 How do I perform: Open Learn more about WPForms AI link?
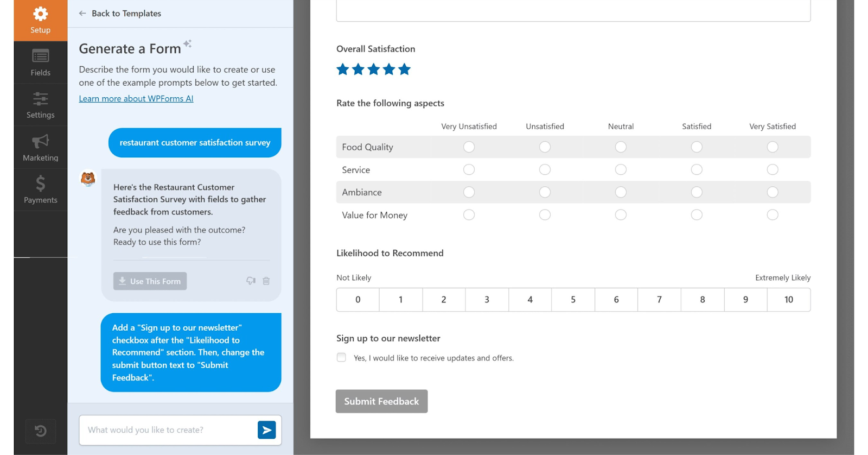(136, 98)
